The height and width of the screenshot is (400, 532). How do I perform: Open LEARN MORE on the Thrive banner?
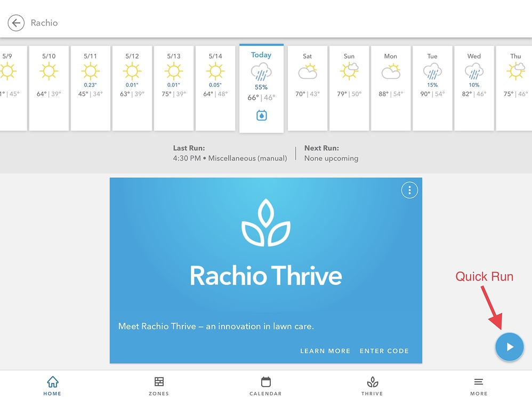pos(325,351)
